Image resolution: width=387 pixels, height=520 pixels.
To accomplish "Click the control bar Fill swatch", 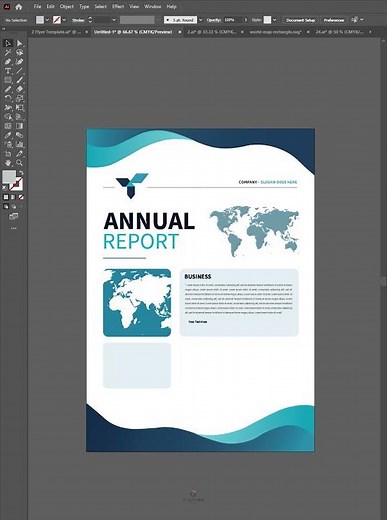I will point(40,20).
